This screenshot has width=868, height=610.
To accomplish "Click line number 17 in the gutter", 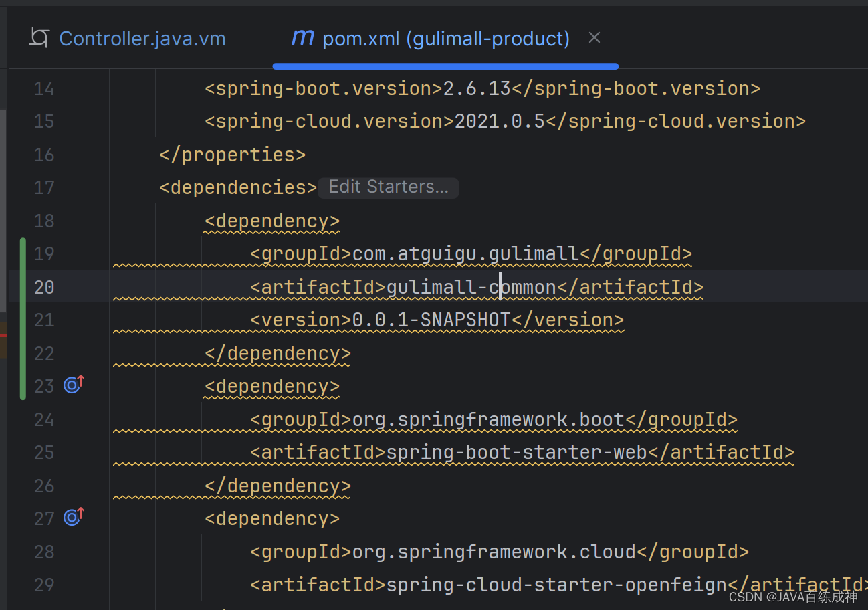I will (x=44, y=188).
